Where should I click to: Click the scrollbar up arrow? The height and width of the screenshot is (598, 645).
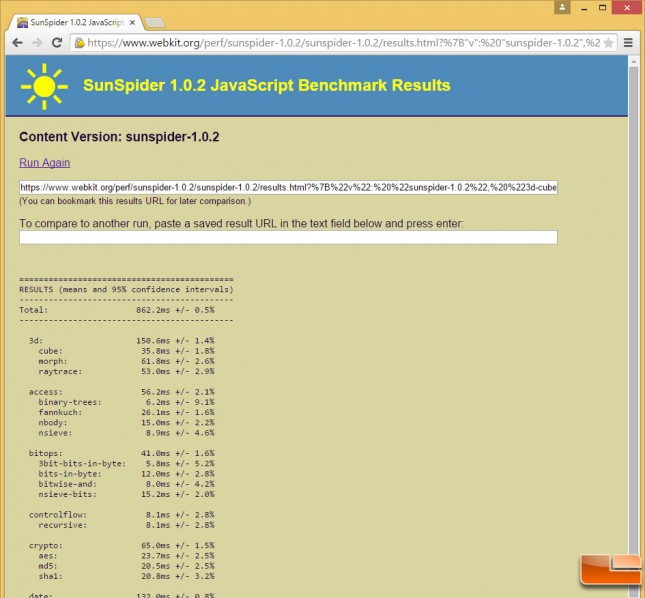[x=634, y=62]
